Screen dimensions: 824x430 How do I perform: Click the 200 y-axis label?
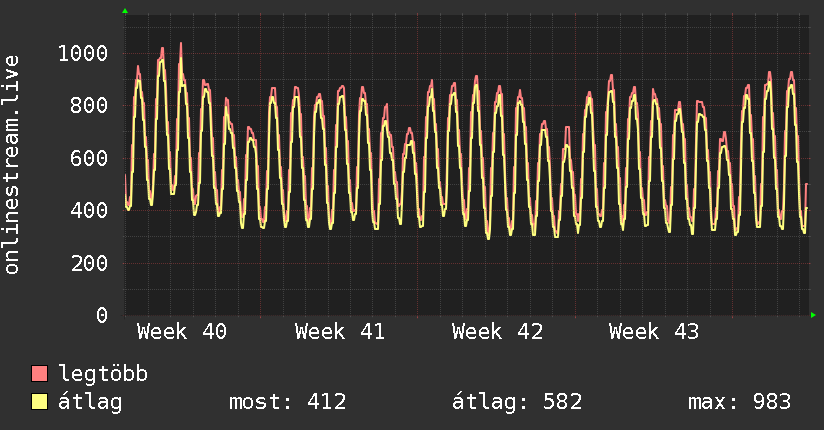pyautogui.click(x=89, y=263)
